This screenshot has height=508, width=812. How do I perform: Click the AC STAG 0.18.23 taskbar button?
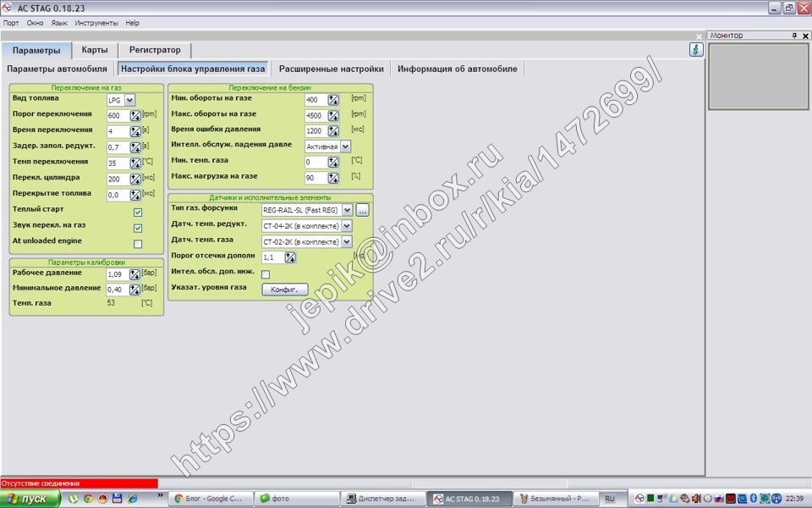point(469,499)
